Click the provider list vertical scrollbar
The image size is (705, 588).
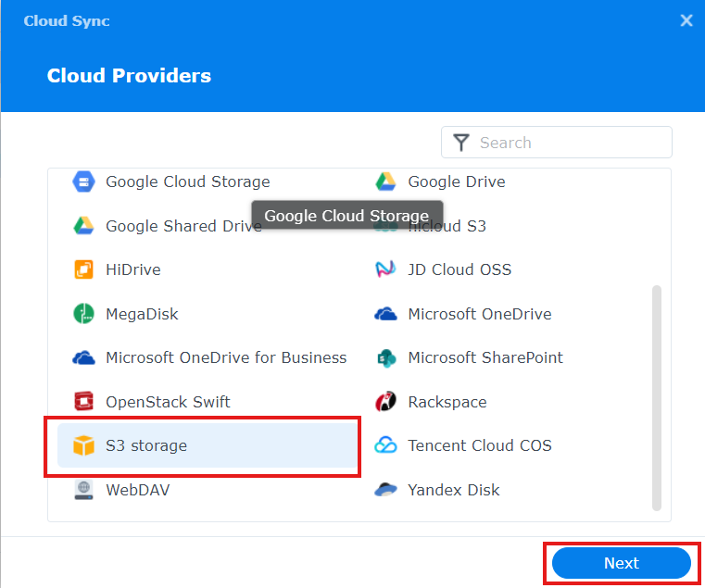point(657,398)
